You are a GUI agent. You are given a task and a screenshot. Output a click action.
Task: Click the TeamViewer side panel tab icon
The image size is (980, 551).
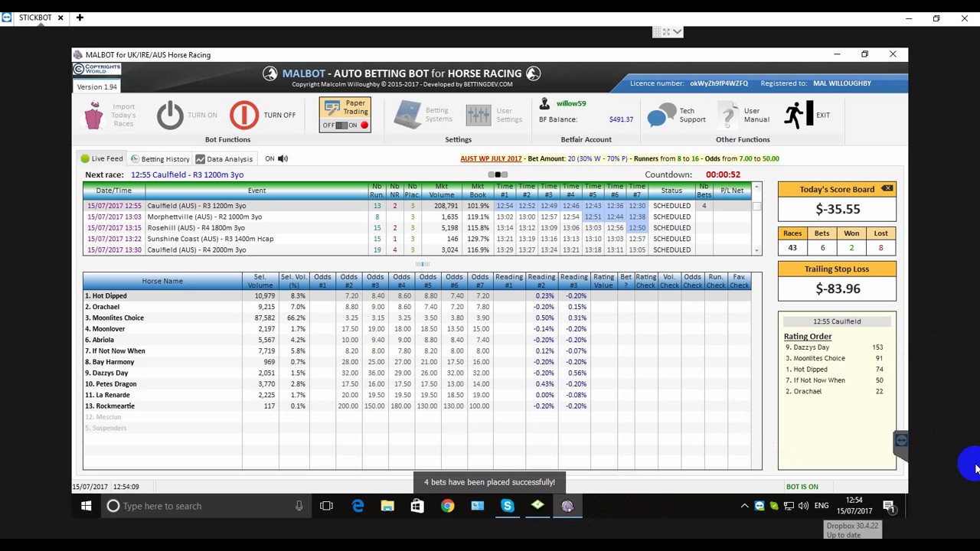coord(901,440)
